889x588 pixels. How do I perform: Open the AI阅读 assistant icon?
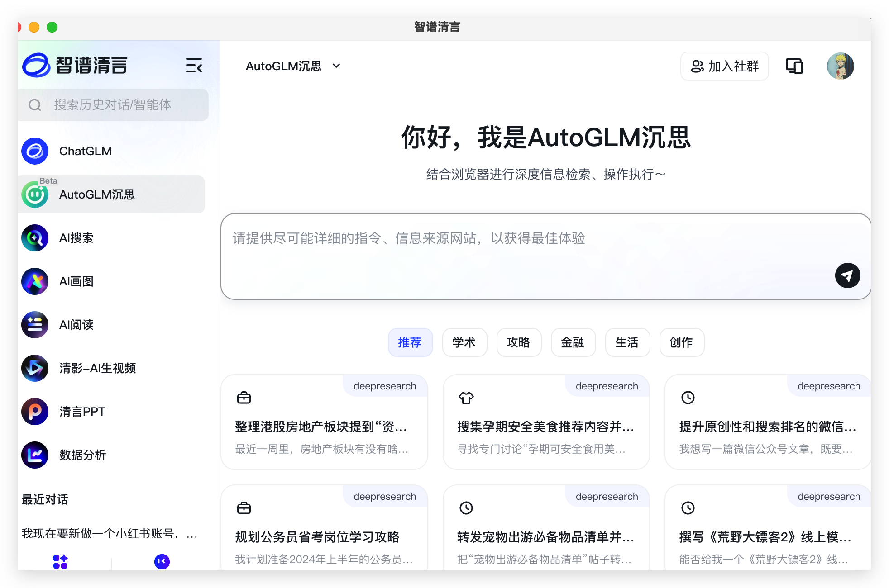pyautogui.click(x=35, y=325)
